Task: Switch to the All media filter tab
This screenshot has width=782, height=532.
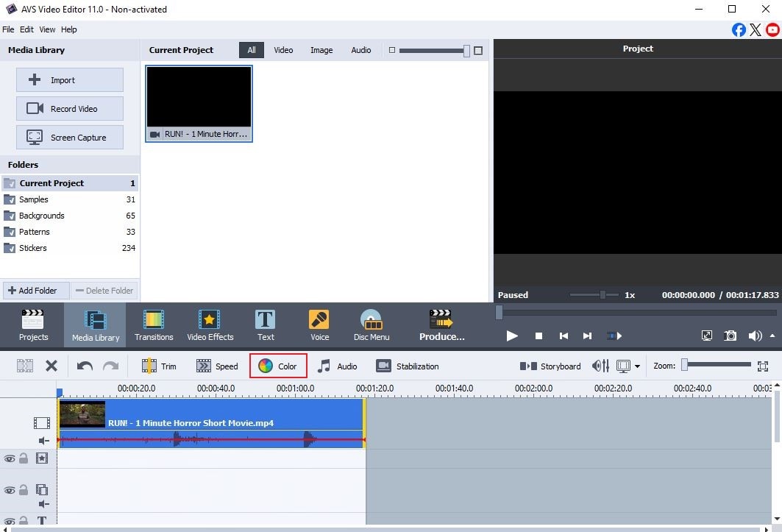Action: pyautogui.click(x=252, y=50)
